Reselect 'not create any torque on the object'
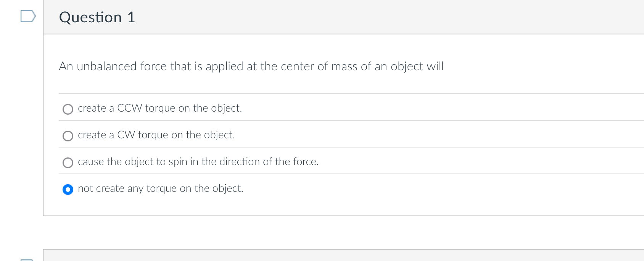The image size is (644, 261). point(68,189)
